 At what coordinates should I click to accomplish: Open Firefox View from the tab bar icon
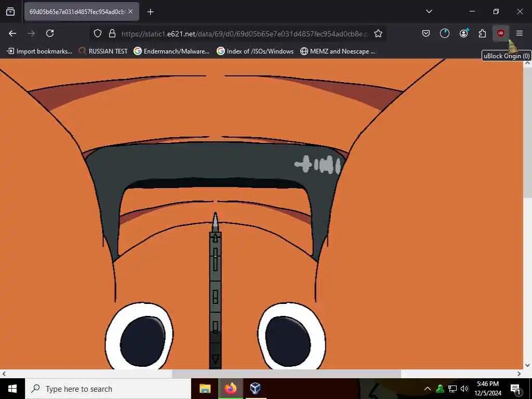click(x=10, y=12)
